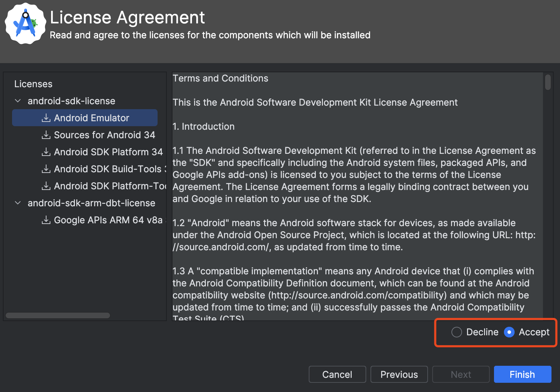Click the paragraph starting with 1.3 A "compatible implementation"
Screen dimensions: 560x392
[353, 295]
